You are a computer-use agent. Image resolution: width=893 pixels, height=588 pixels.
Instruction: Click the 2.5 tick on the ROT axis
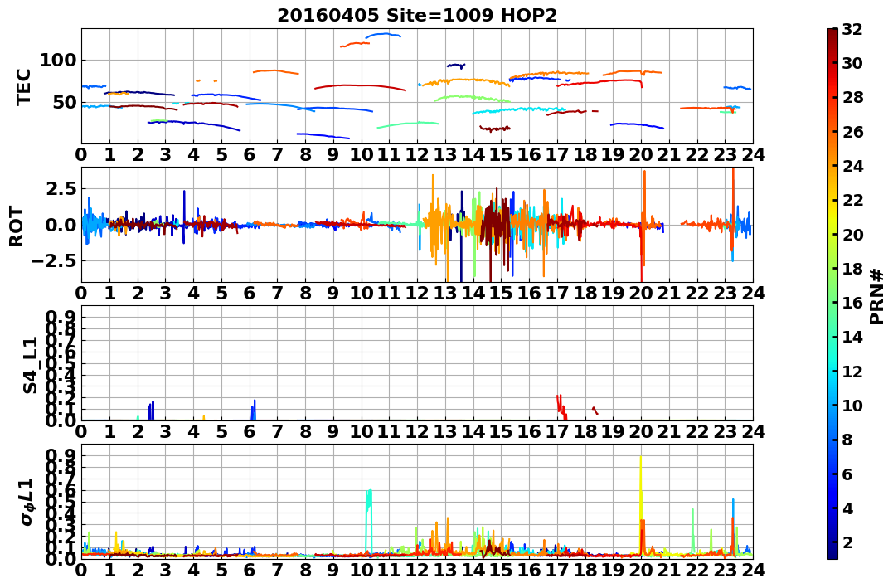tap(61, 188)
